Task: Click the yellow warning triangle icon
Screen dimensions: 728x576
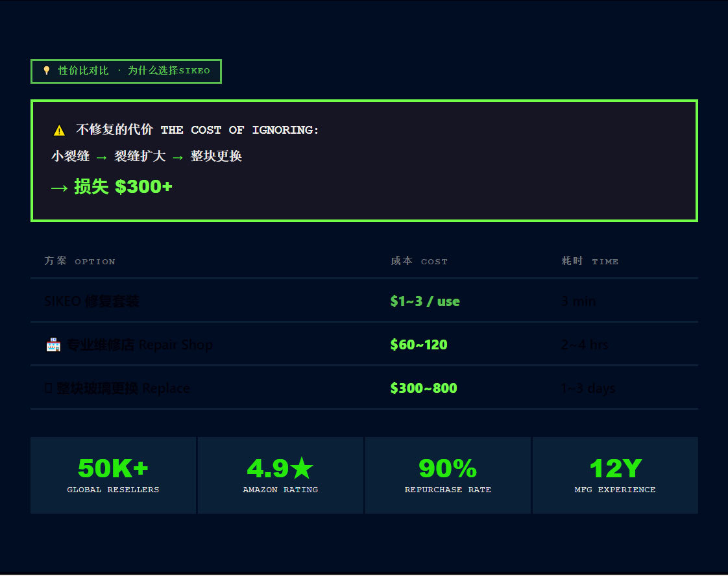Action: pyautogui.click(x=59, y=131)
